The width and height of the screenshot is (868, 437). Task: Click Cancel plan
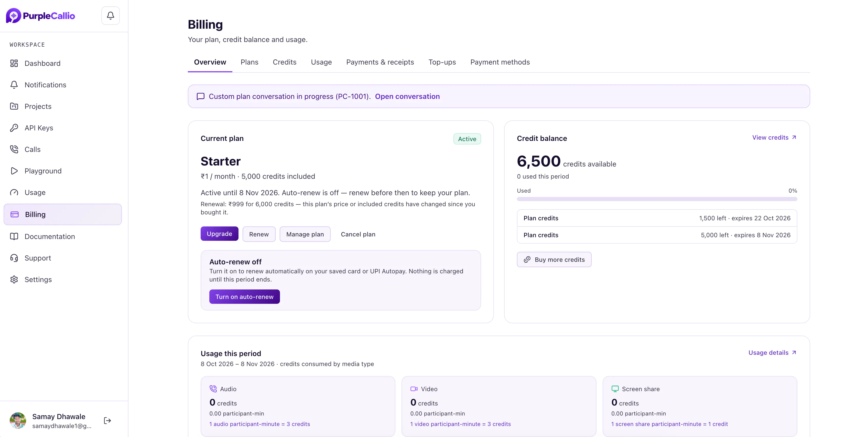click(x=358, y=234)
